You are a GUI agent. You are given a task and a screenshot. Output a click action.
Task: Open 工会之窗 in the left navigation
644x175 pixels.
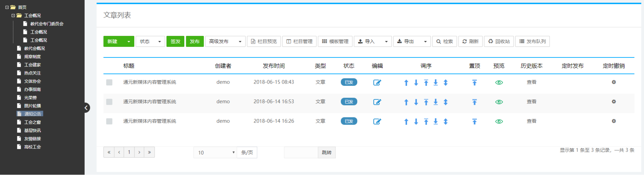[32, 122]
